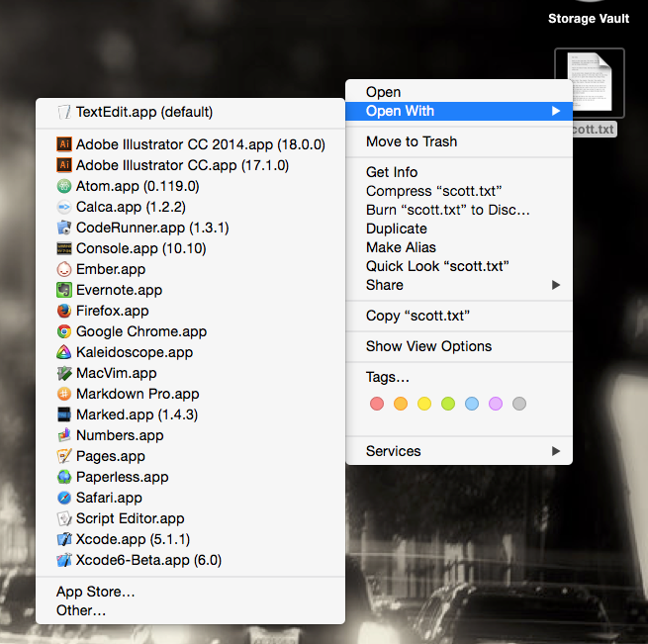Apply the red tag color
This screenshot has height=644, width=648.
click(377, 404)
